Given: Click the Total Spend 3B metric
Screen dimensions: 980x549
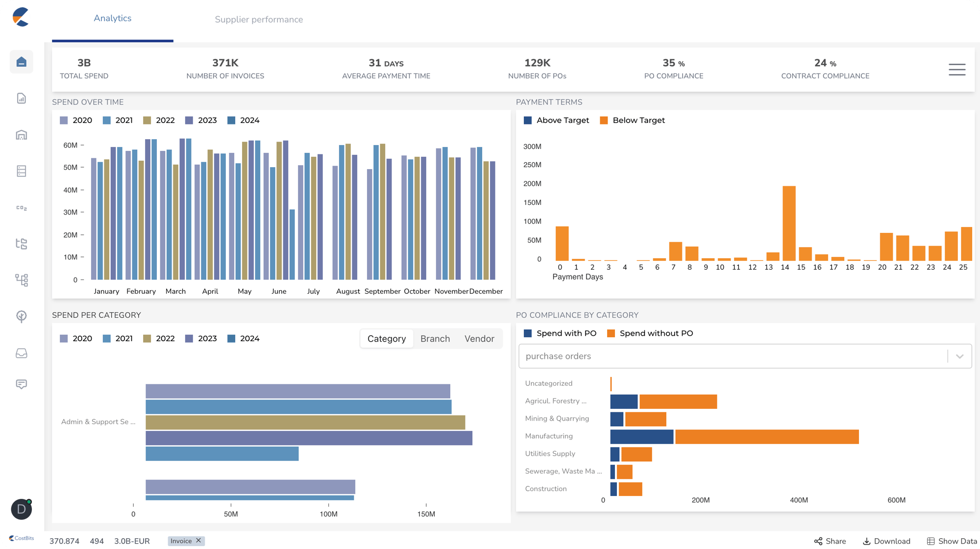Looking at the screenshot, I should tap(84, 69).
